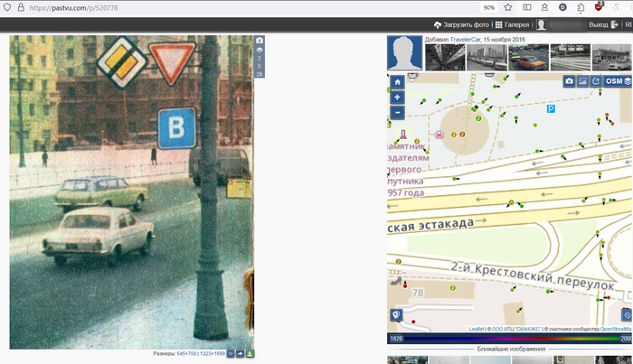
Task: Open TravelerCar user profile link
Action: [465, 40]
